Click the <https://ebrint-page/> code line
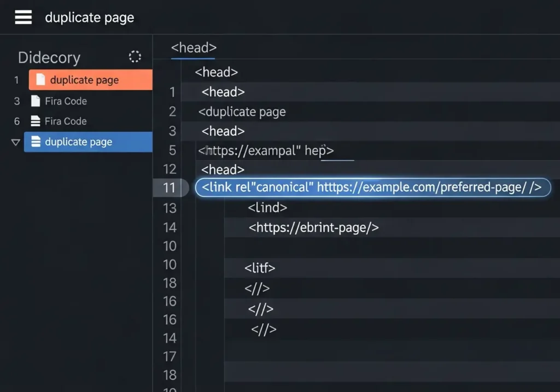The image size is (560, 392). tap(313, 227)
